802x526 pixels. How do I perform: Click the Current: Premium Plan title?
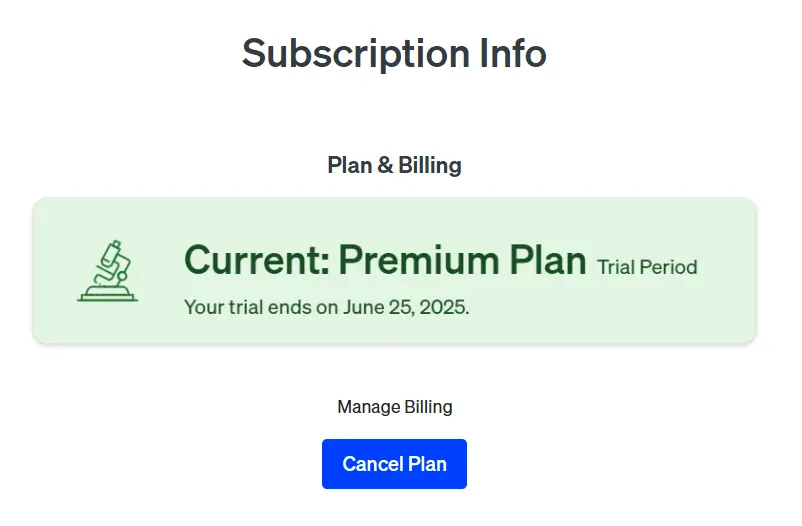[385, 260]
